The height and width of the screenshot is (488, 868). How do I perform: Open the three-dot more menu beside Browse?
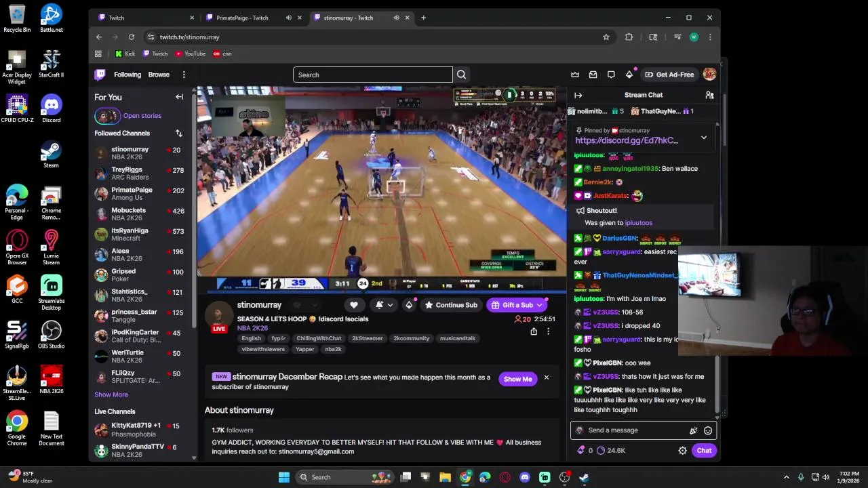click(184, 75)
